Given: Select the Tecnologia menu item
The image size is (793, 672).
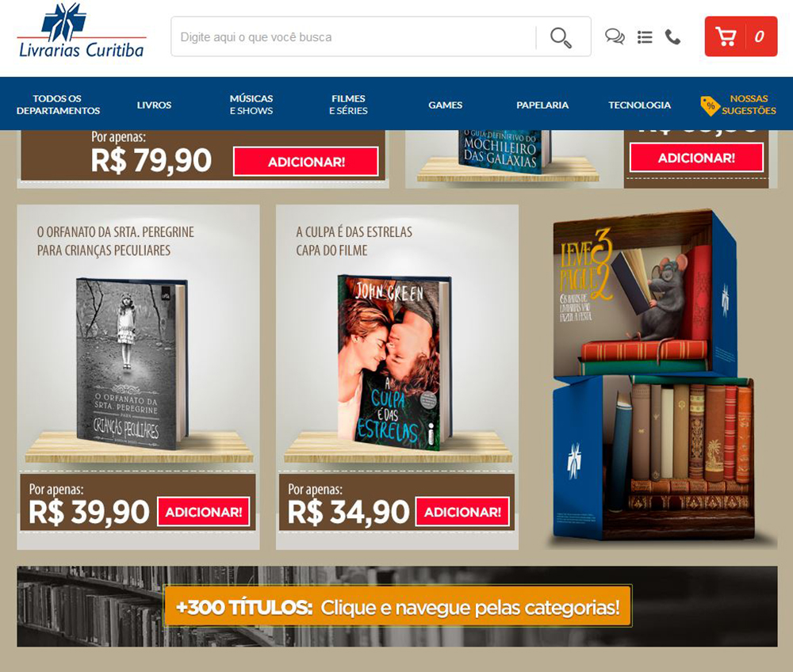Looking at the screenshot, I should [640, 105].
